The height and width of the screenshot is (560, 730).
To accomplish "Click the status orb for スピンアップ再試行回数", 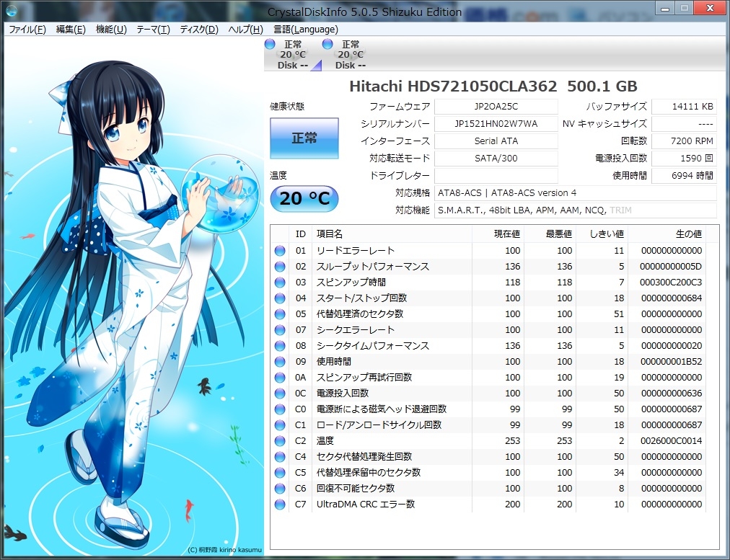I will click(x=280, y=377).
